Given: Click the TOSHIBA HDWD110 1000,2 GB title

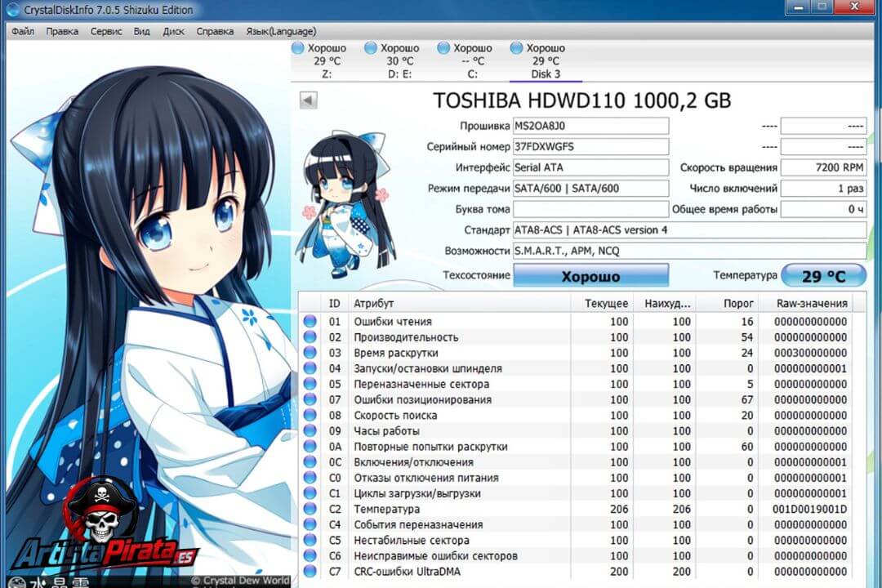Looking at the screenshot, I should pyautogui.click(x=581, y=100).
